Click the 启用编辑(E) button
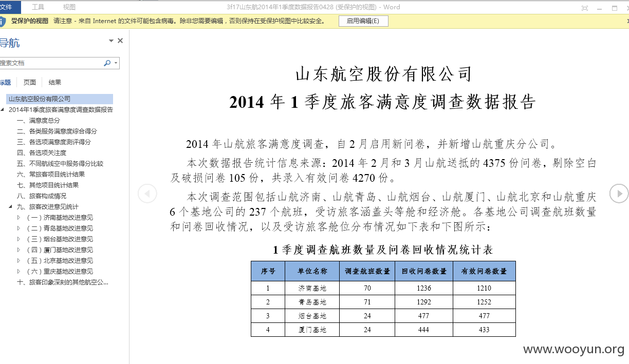 click(x=363, y=21)
